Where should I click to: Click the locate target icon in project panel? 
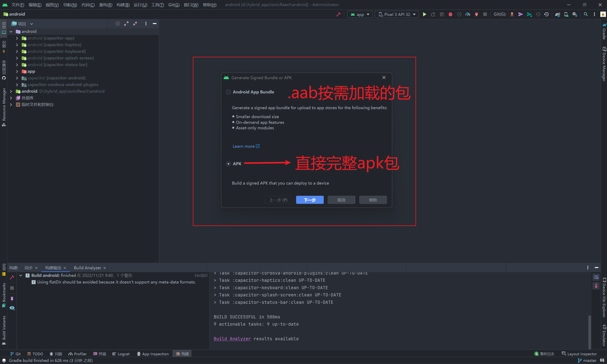point(118,24)
